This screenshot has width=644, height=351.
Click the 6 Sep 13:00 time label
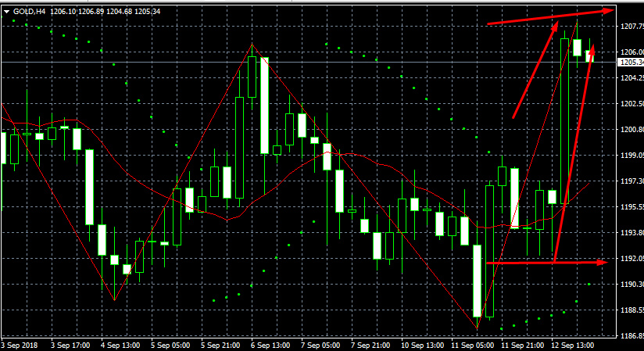click(270, 346)
